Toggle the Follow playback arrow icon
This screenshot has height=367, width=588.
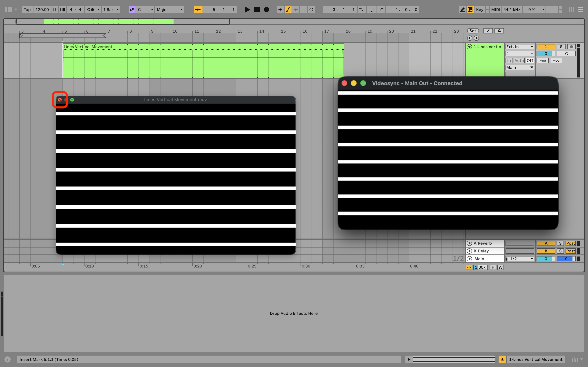point(198,10)
